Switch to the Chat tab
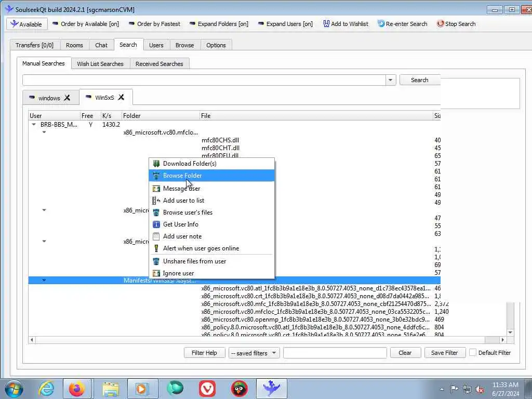 pos(101,45)
